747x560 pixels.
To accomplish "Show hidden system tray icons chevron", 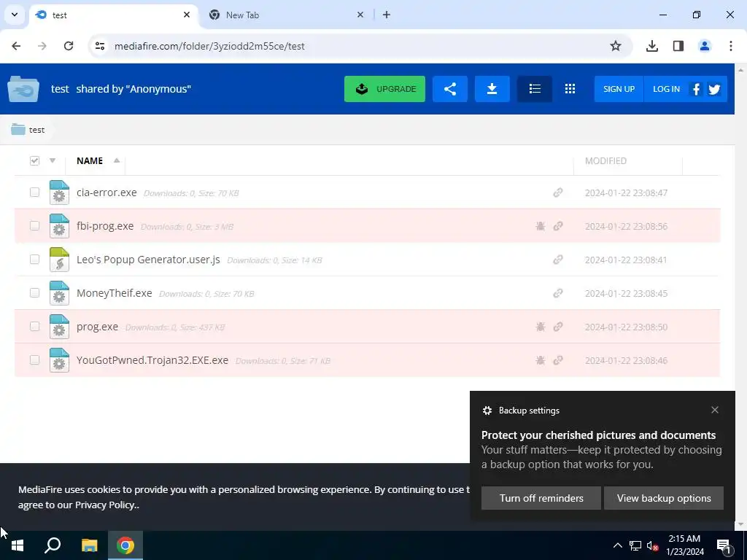I will tap(617, 545).
